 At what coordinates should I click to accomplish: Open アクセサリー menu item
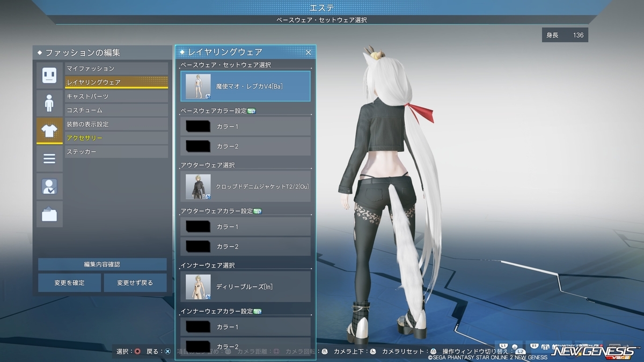116,138
